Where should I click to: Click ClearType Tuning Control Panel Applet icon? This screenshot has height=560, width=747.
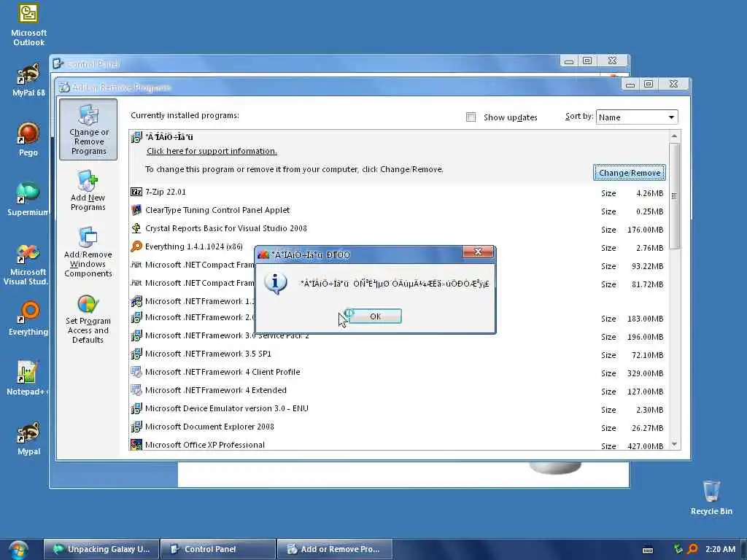pos(136,210)
